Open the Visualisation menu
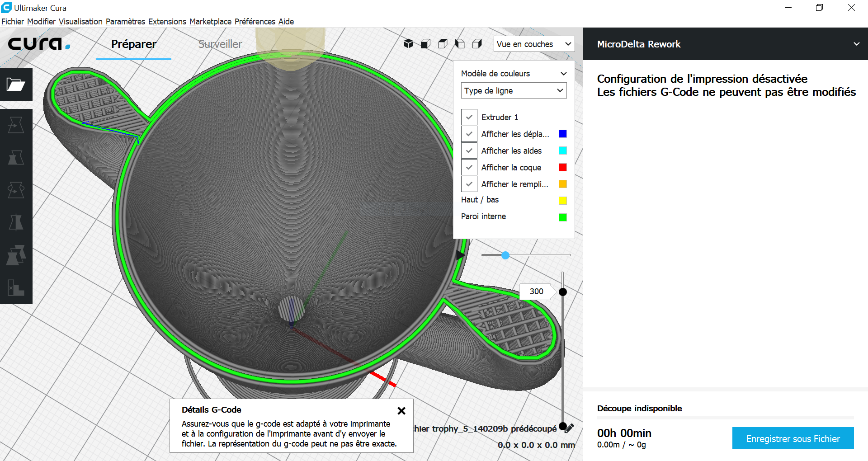The image size is (868, 461). pyautogui.click(x=80, y=21)
